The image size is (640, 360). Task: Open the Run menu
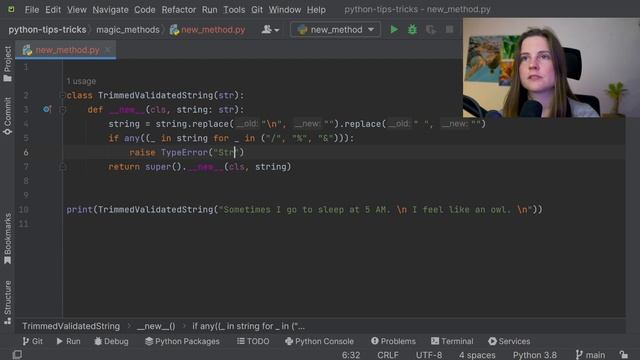pos(209,9)
